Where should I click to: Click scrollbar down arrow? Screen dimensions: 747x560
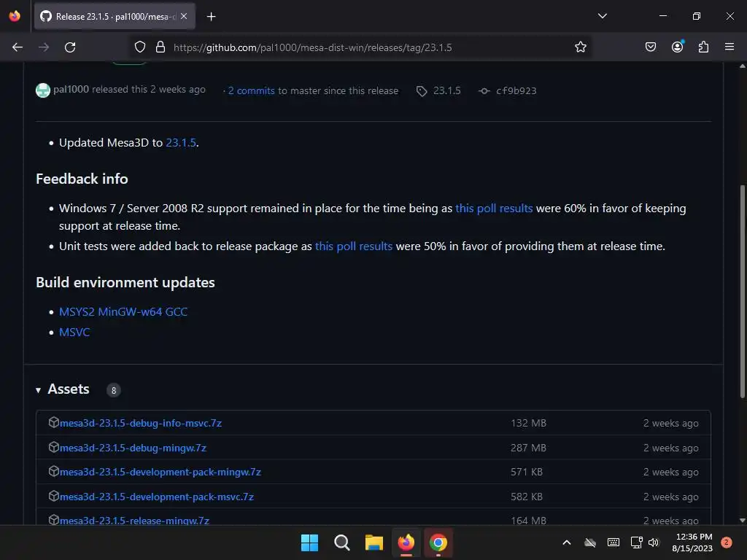(742, 521)
